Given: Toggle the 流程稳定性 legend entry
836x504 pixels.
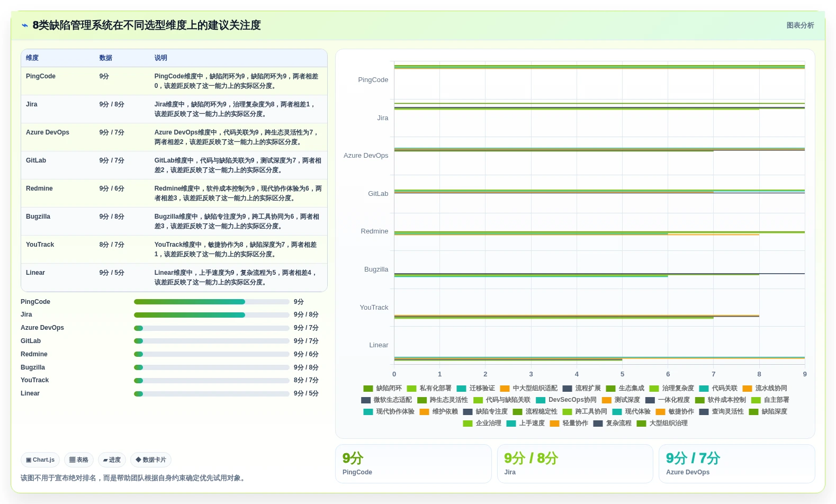Looking at the screenshot, I should pos(535,412).
